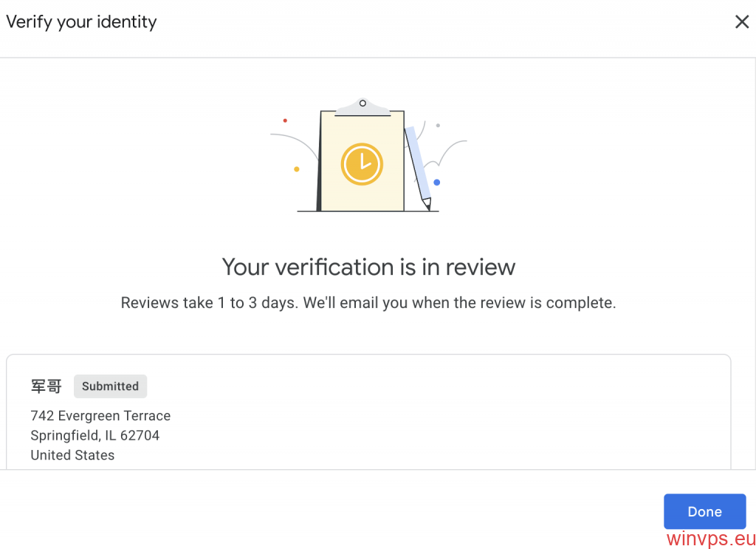Click the 742 Evergreen Terrace address line
This screenshot has height=549, width=756.
point(100,416)
